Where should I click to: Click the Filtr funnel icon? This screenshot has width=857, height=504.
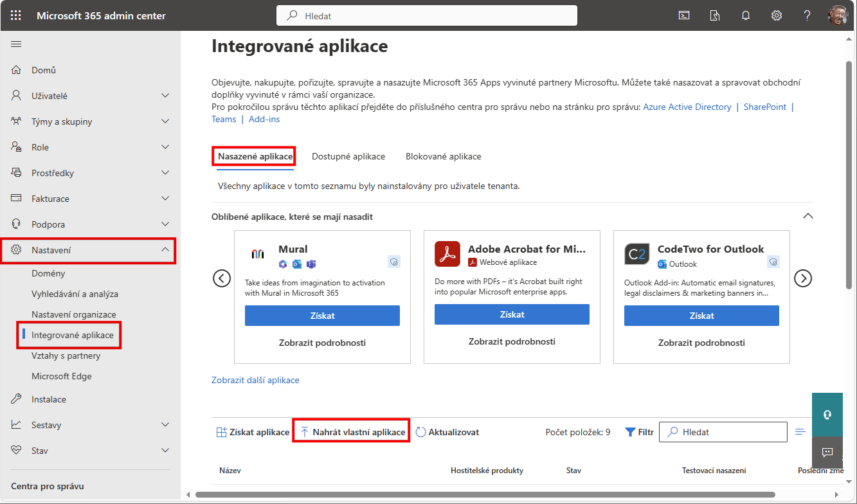click(631, 433)
